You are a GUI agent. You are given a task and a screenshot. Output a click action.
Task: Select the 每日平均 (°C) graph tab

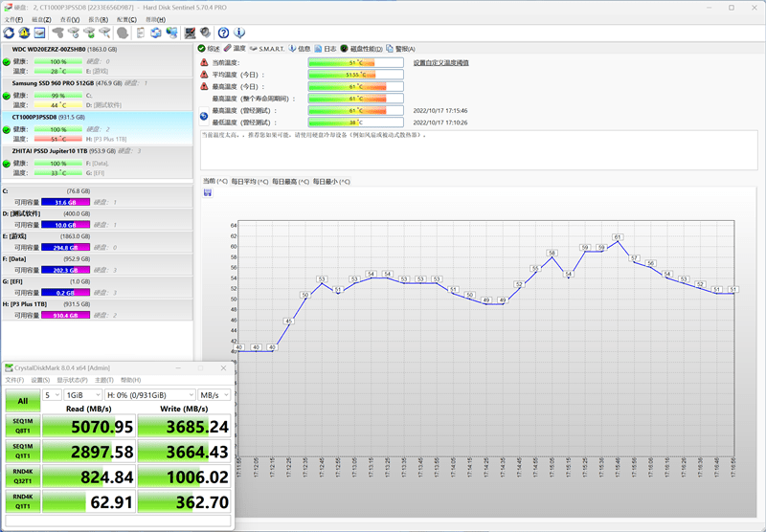click(250, 182)
